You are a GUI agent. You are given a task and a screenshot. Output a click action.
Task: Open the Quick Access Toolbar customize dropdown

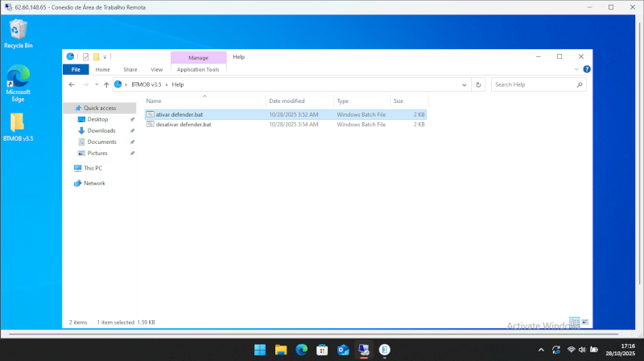(x=105, y=57)
